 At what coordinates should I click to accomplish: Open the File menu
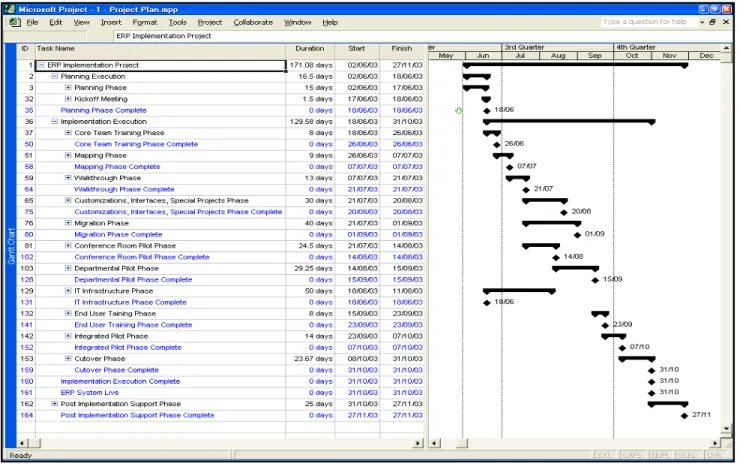[x=32, y=22]
